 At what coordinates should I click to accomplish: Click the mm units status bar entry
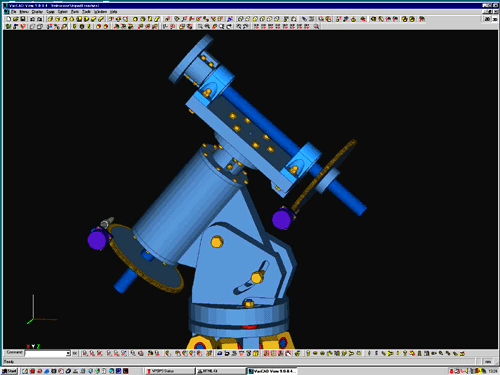point(488,362)
